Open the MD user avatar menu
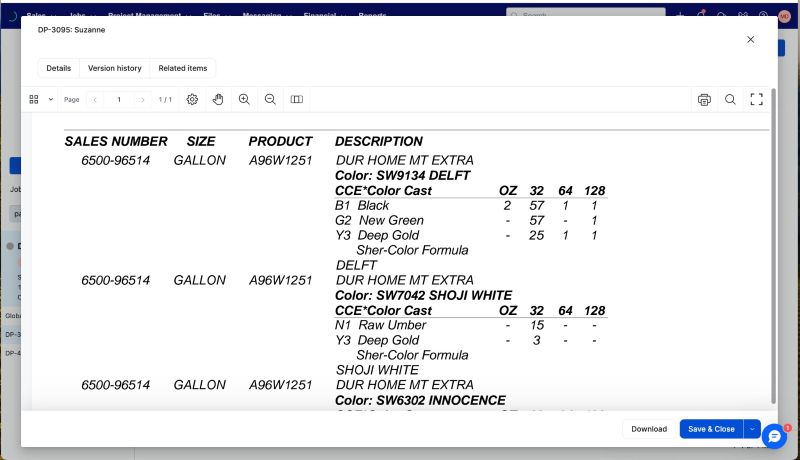The image size is (800, 460). click(x=785, y=16)
